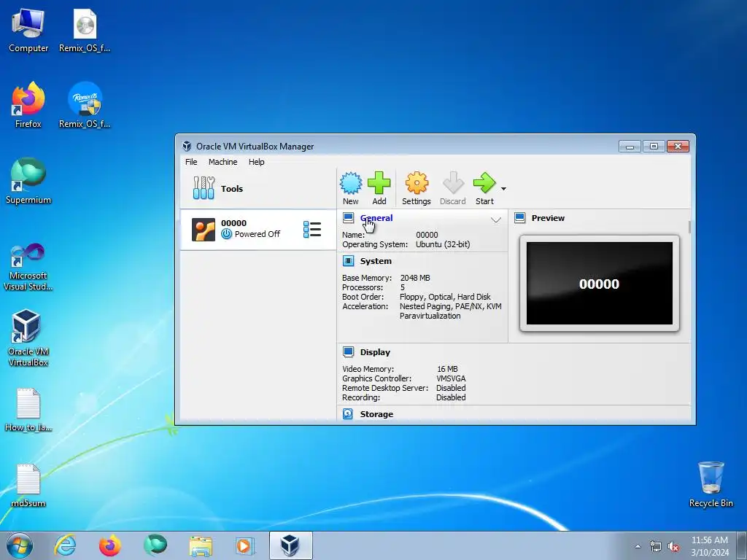Open the File menu
747x560 pixels.
pos(191,162)
